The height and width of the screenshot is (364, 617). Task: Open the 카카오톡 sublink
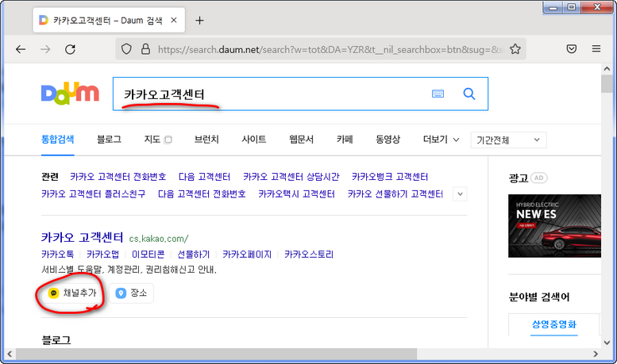pyautogui.click(x=57, y=255)
